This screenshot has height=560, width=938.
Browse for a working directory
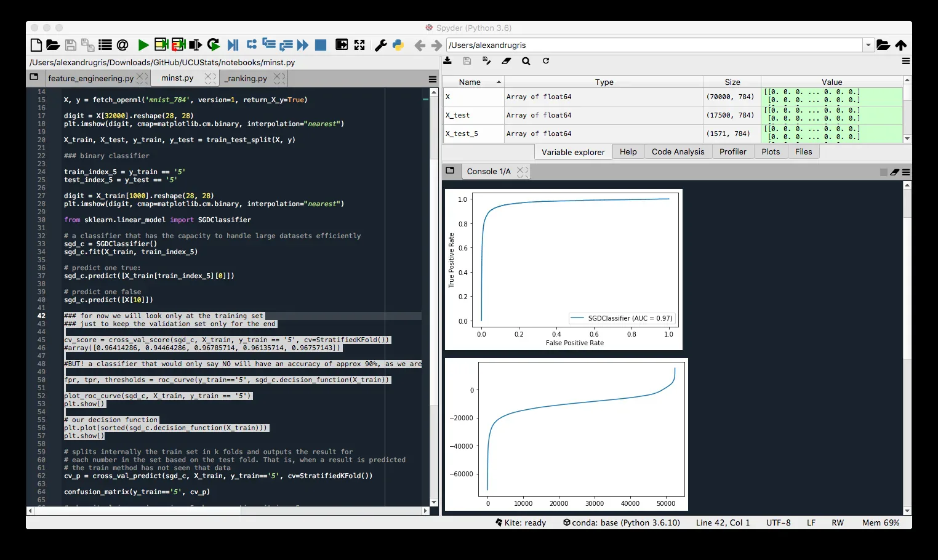(x=883, y=45)
